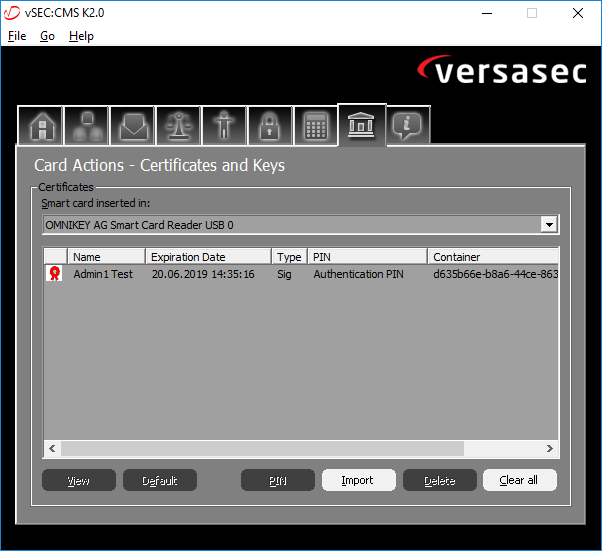The height and width of the screenshot is (552, 604).
Task: Click the PIN button
Action: [278, 481]
